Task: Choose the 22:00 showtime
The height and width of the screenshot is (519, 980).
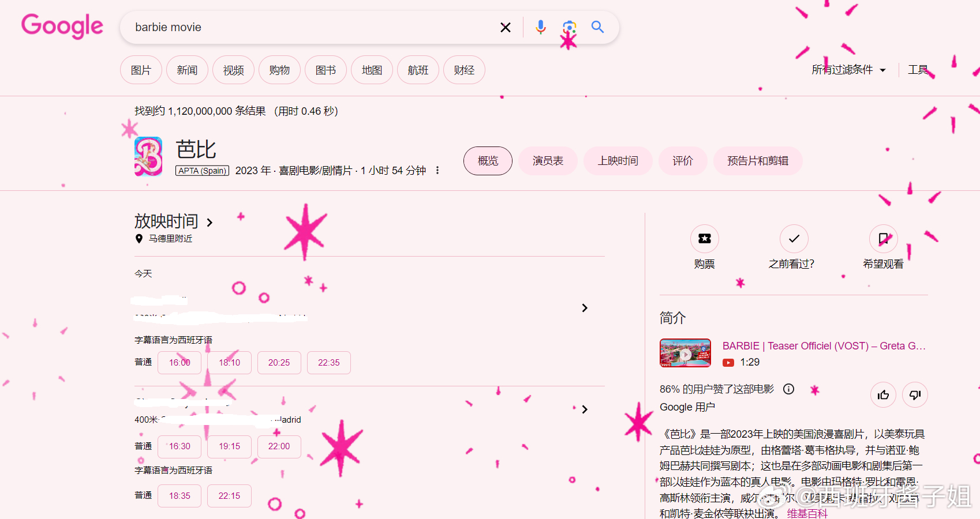Action: [279, 446]
